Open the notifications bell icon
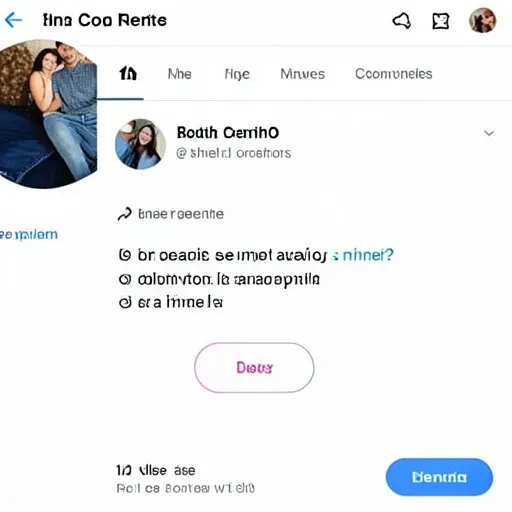This screenshot has width=512, height=512. 402,21
